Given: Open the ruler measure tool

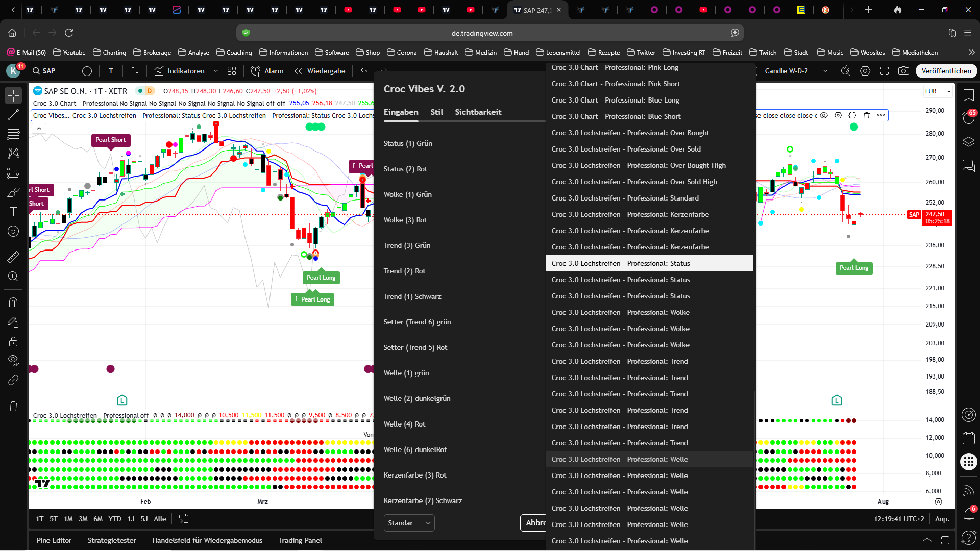Looking at the screenshot, I should (x=13, y=257).
